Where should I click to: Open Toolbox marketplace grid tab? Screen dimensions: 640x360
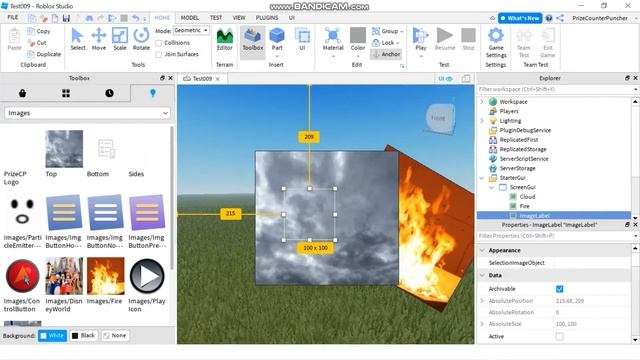click(66, 93)
